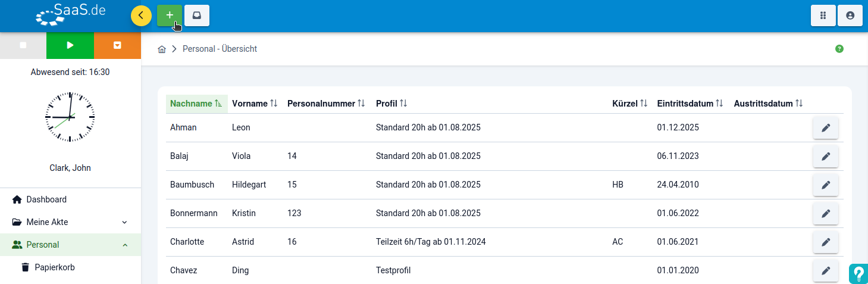Open Dashboard in the sidebar

click(46, 199)
